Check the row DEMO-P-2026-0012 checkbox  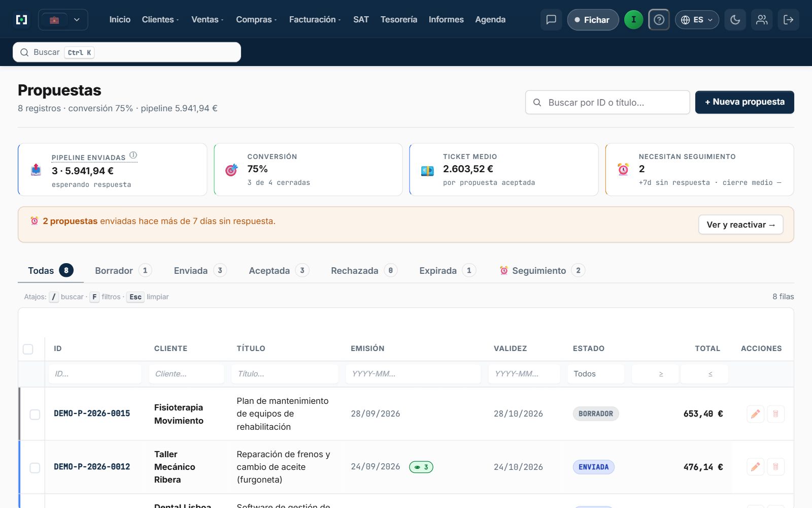point(35,468)
